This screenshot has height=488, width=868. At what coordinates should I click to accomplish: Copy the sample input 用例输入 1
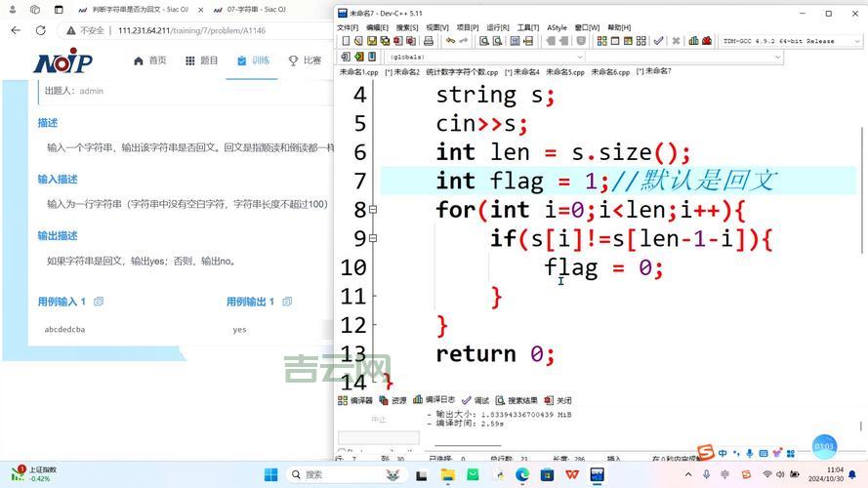(99, 302)
